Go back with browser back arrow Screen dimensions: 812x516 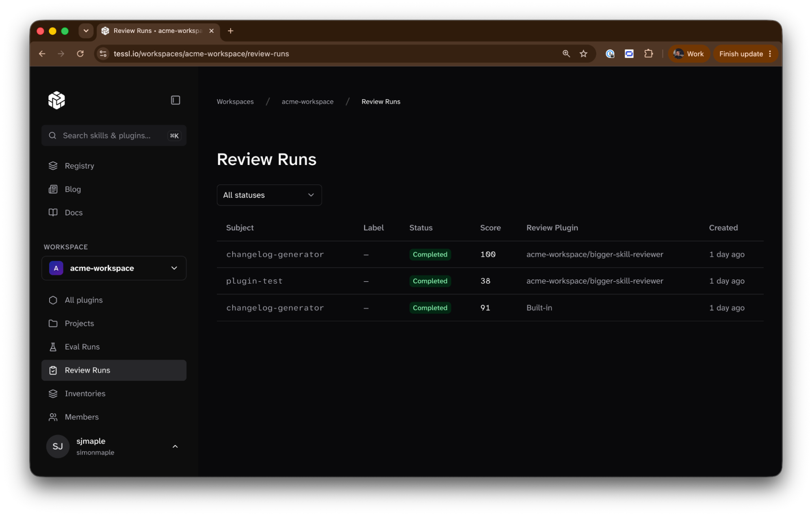(x=42, y=54)
